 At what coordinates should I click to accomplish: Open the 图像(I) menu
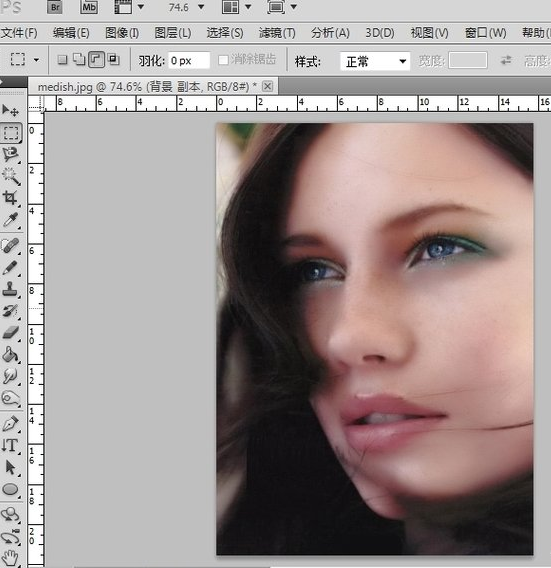tap(122, 33)
